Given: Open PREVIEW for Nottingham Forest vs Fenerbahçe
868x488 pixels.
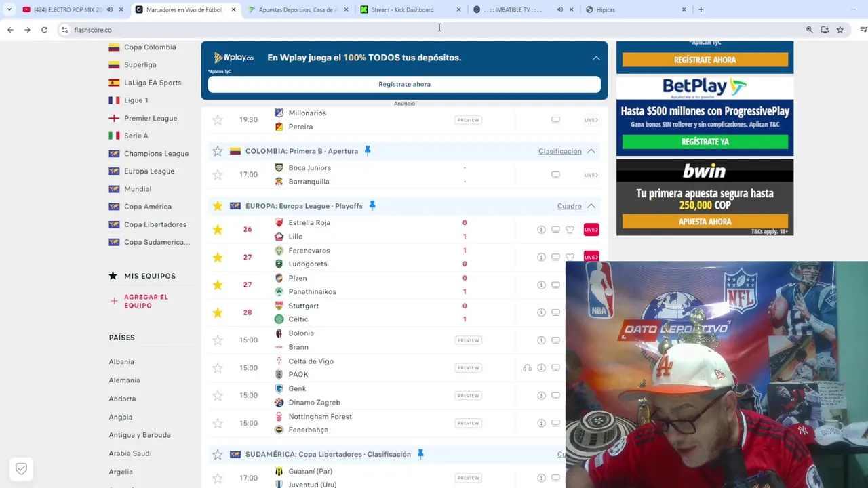Looking at the screenshot, I should (468, 423).
